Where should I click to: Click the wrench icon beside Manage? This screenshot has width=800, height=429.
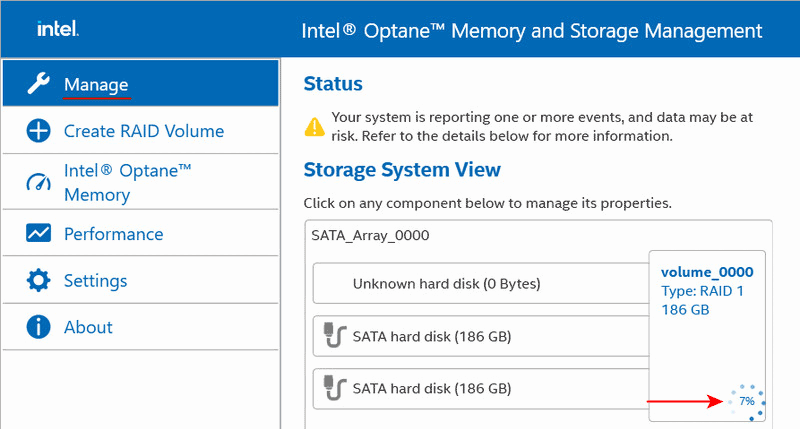pyautogui.click(x=38, y=84)
